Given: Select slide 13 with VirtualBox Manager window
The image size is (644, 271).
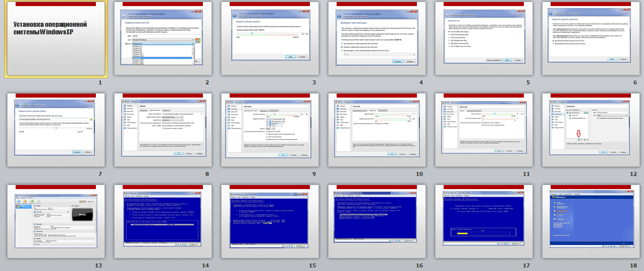Looking at the screenshot, I should click(56, 222).
